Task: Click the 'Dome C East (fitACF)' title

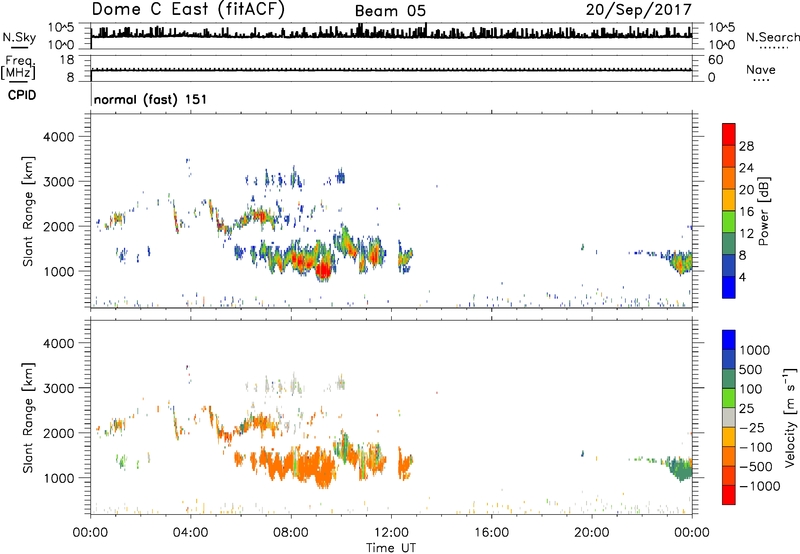Action: click(188, 10)
